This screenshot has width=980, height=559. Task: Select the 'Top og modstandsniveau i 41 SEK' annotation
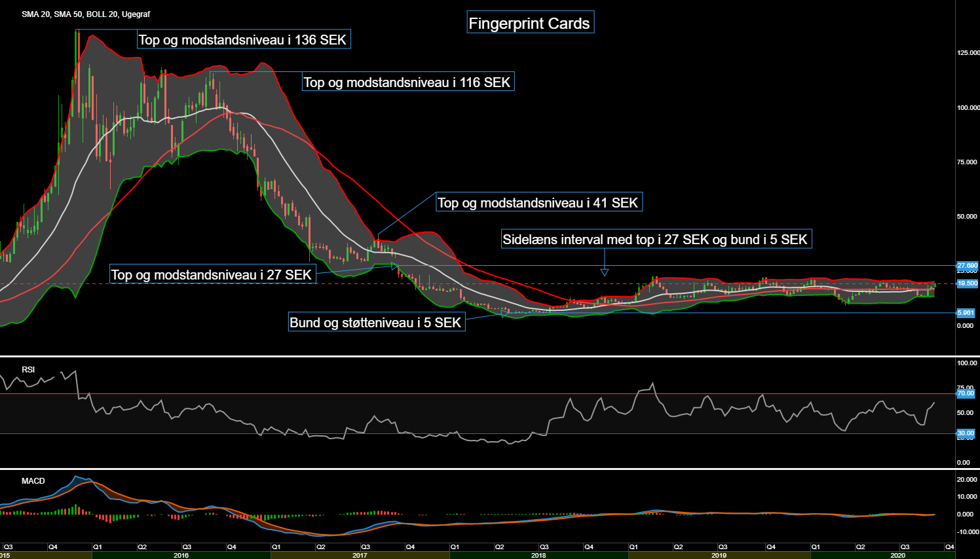coord(539,202)
